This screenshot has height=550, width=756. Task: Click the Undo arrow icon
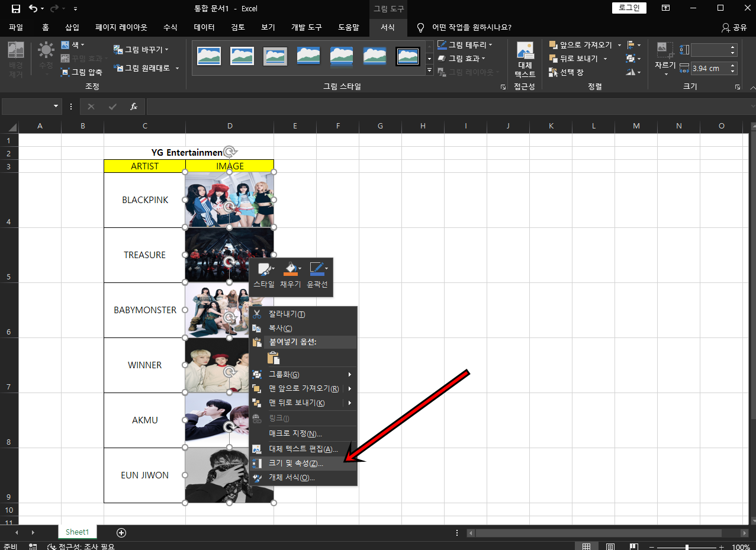33,9
